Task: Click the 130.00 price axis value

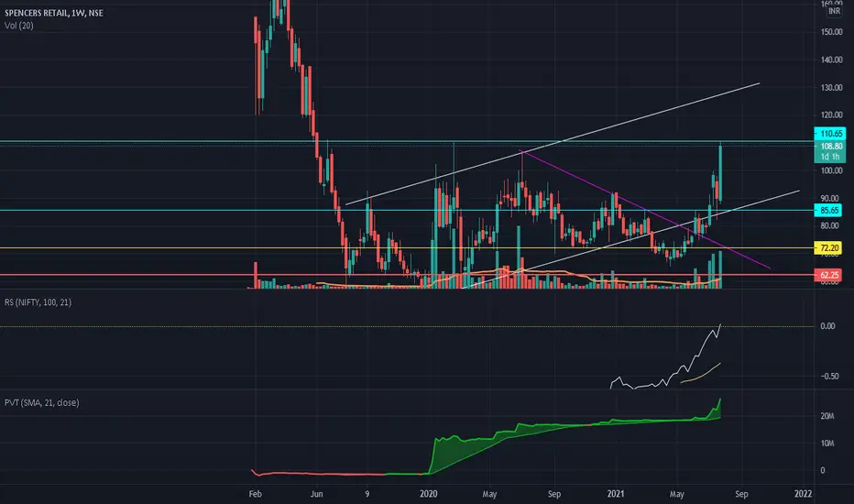Action: point(831,88)
